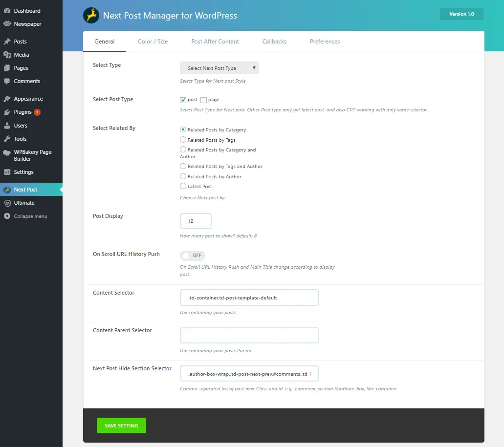
Task: Click the Users person icon
Action: click(x=7, y=126)
